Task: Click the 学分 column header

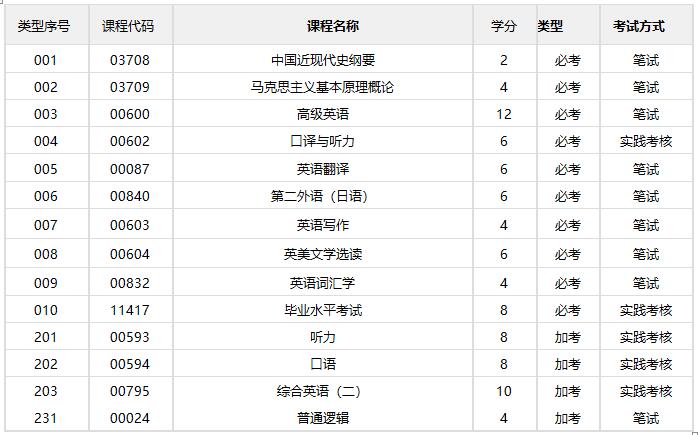Action: [503, 26]
